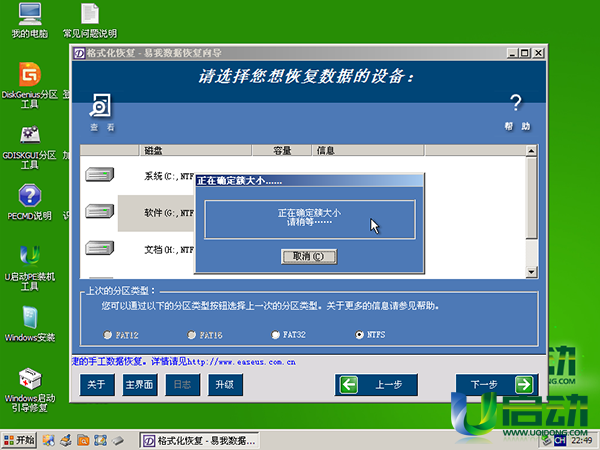Click the first quick launch icon in the taskbar

(x=49, y=440)
